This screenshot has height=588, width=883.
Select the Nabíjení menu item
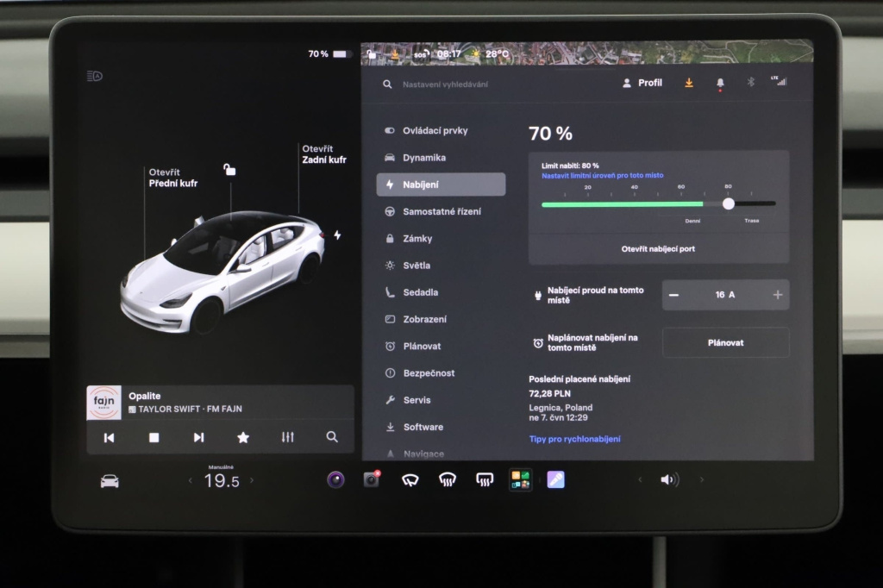point(441,185)
